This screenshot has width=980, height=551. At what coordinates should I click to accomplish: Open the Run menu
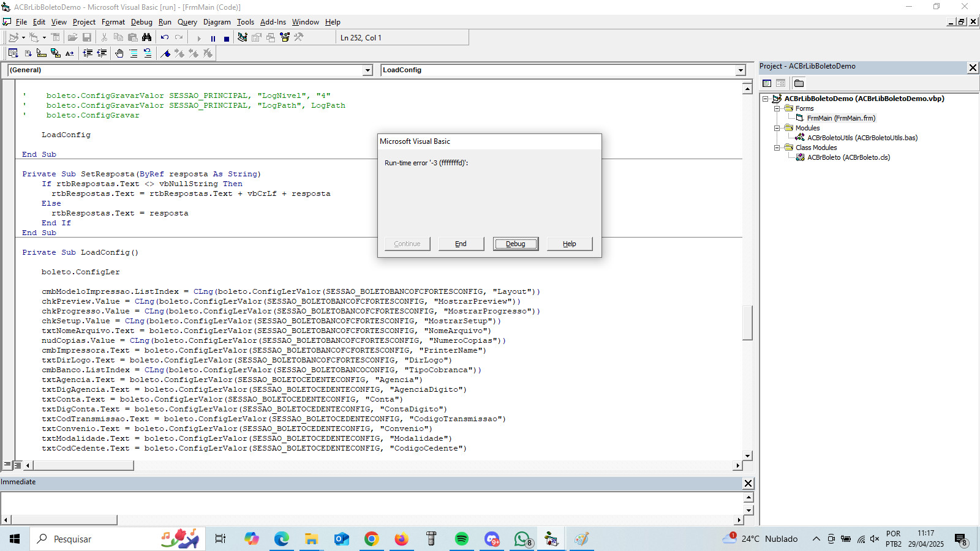tap(165, 22)
